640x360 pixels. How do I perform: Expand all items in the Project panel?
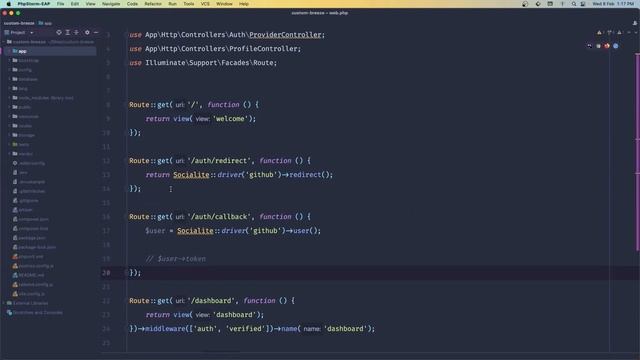click(x=68, y=32)
